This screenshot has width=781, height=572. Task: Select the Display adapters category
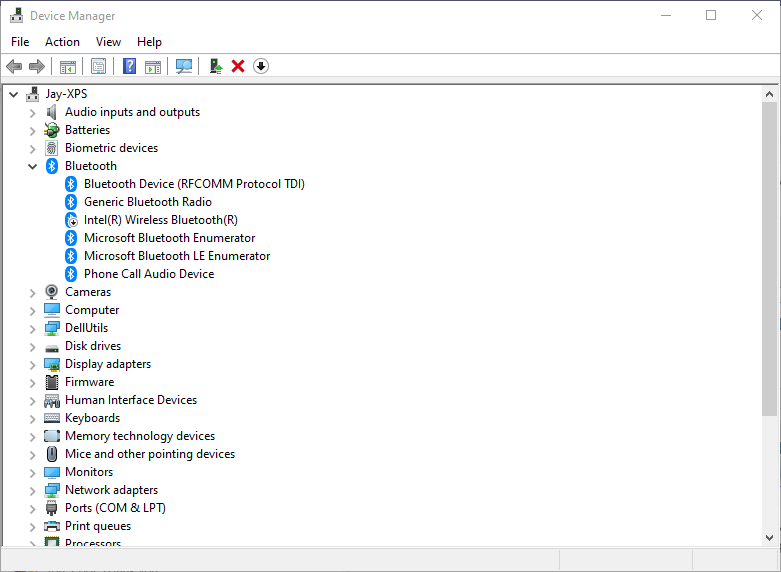pos(108,364)
